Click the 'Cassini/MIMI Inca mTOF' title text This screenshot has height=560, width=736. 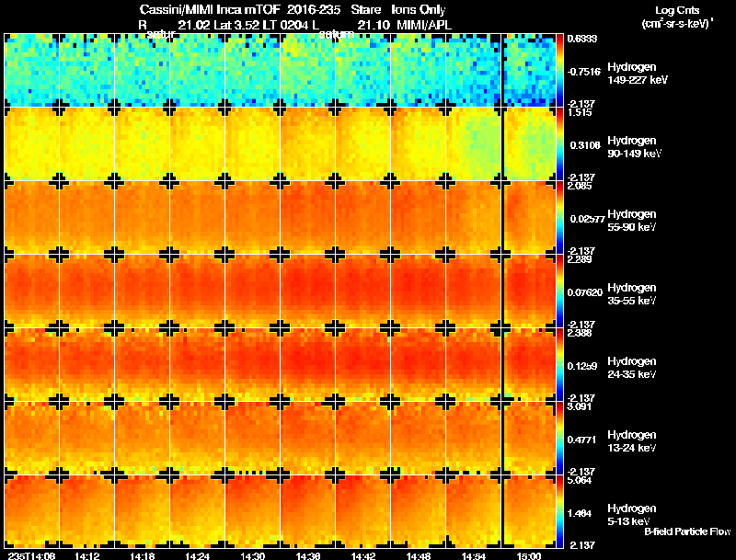210,9
